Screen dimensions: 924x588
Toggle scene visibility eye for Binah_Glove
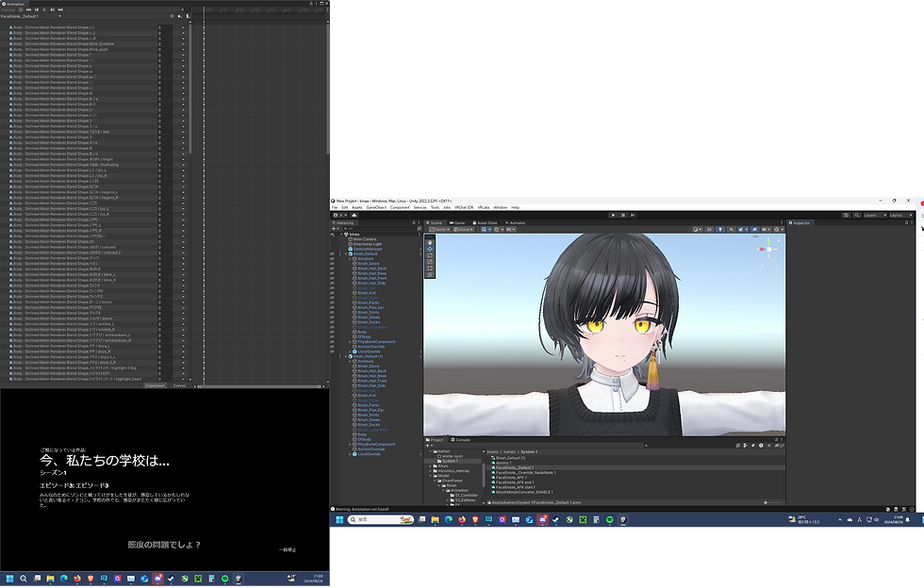point(332,263)
